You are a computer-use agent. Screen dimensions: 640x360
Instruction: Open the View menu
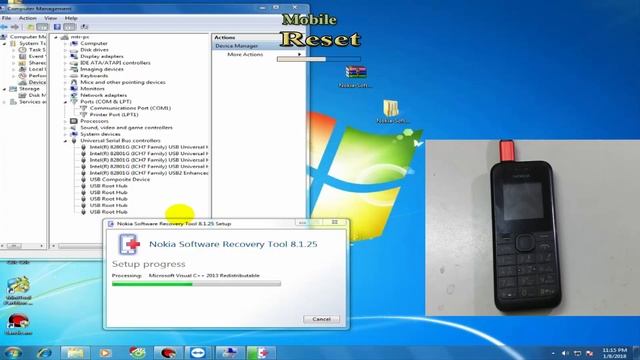pos(51,18)
